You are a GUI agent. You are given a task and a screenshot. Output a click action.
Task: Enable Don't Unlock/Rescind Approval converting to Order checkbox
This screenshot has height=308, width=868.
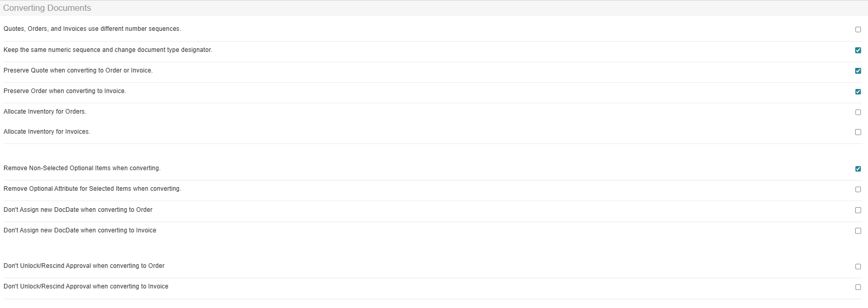pyautogui.click(x=858, y=266)
